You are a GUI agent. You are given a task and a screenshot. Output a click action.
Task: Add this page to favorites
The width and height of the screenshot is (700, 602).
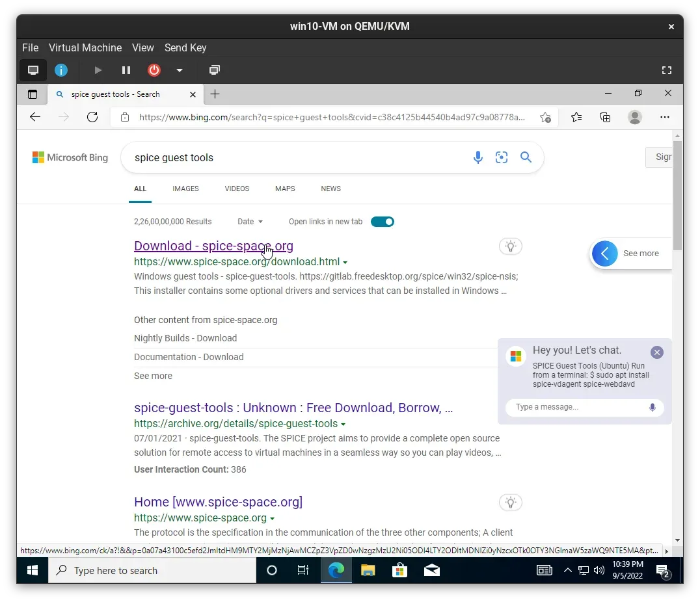[545, 118]
